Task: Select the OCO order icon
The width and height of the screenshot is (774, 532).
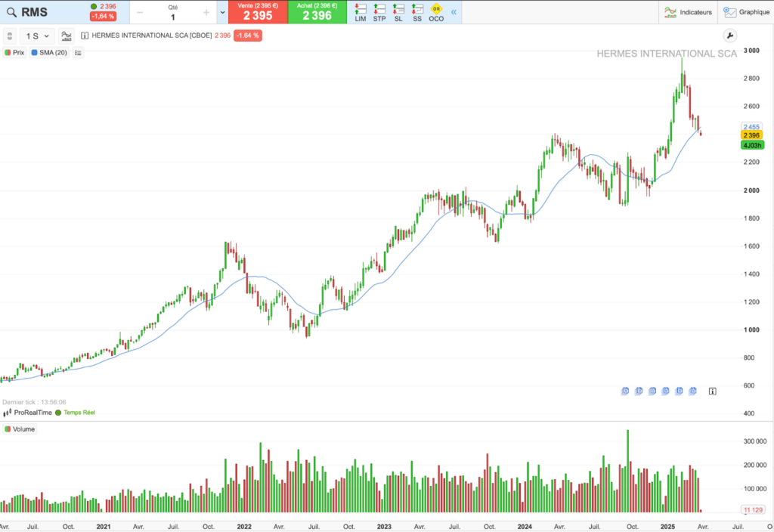Action: tap(436, 12)
